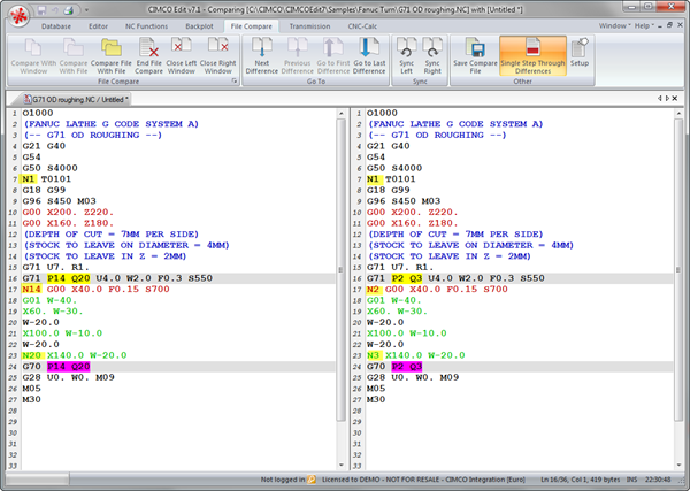Viewport: 690px width, 491px height.
Task: Click Save Compare File
Action: pos(475,56)
